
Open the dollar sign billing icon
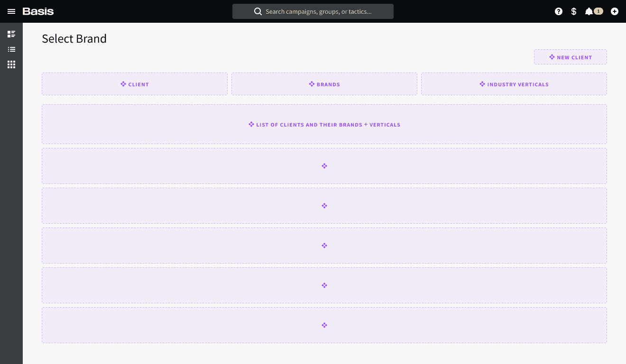click(574, 11)
